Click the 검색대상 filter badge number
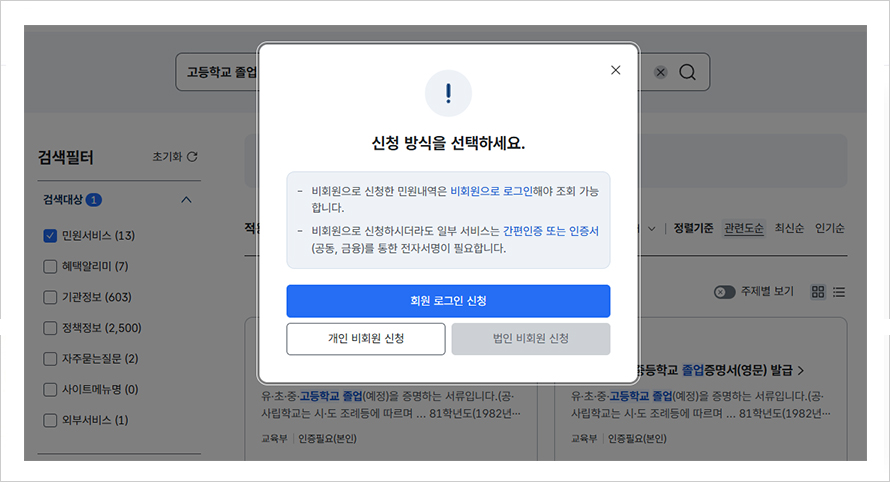890x491 pixels. 94,200
